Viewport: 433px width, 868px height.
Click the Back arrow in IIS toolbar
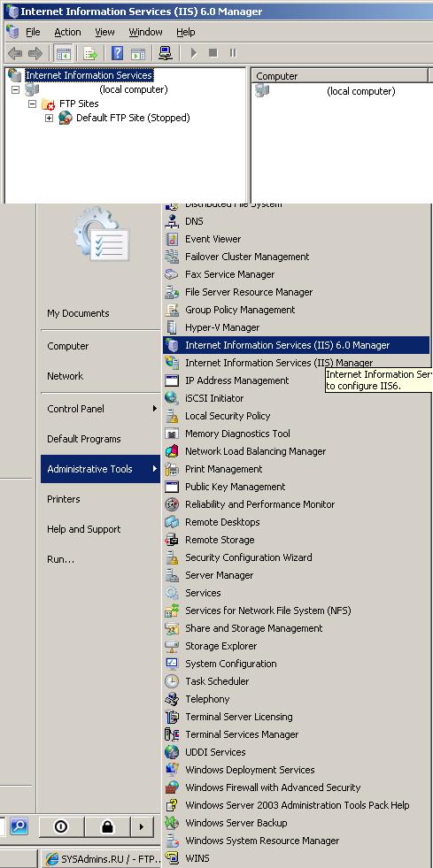[x=15, y=54]
